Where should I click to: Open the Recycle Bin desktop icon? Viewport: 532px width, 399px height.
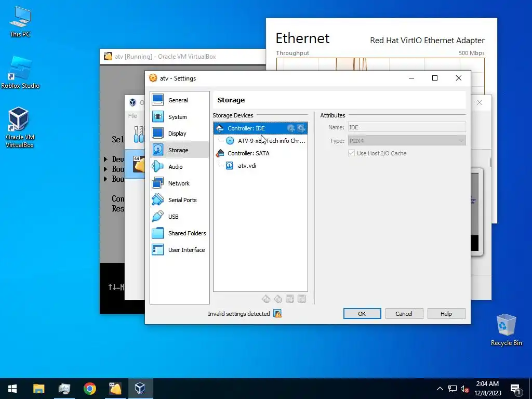pyautogui.click(x=506, y=330)
